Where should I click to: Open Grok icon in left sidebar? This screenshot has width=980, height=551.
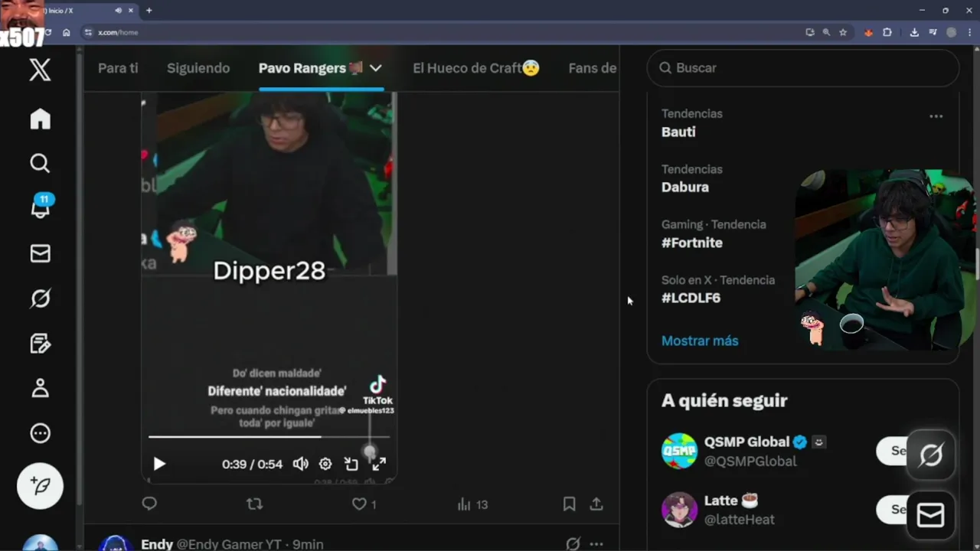coord(40,298)
